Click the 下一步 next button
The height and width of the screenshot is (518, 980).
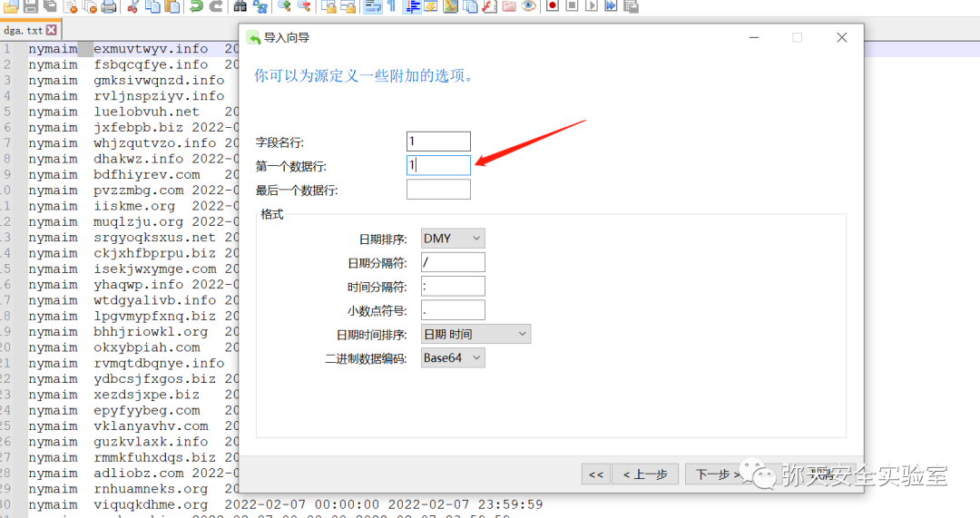(x=718, y=474)
